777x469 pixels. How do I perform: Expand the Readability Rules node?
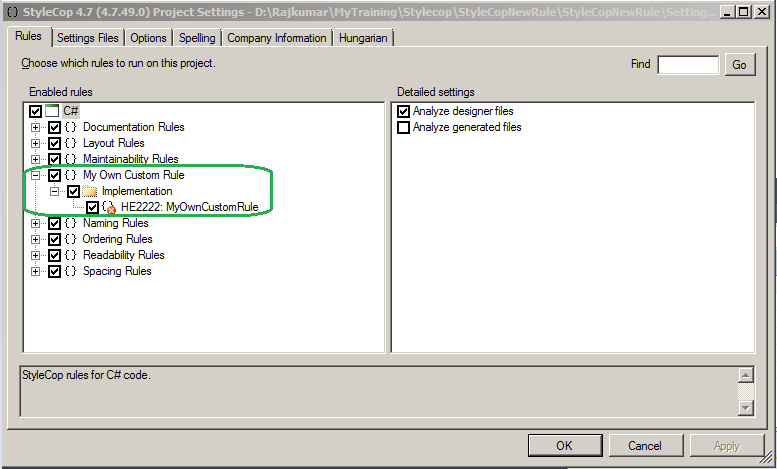35,255
